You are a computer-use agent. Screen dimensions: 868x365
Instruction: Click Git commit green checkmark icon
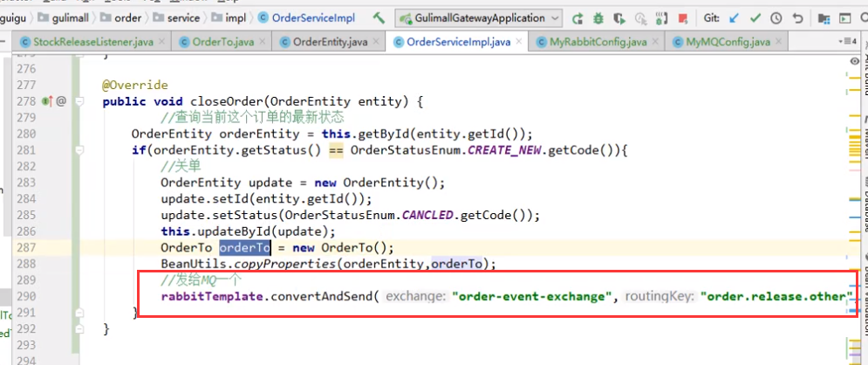pos(755,17)
